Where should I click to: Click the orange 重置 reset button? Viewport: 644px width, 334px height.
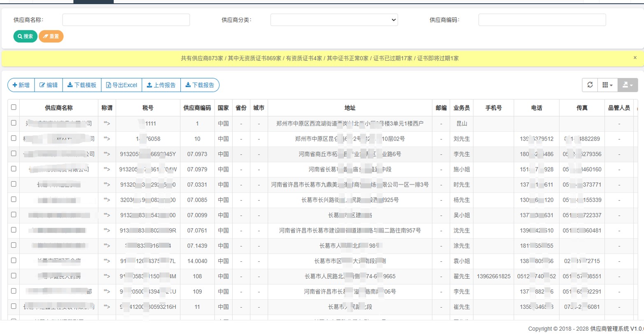pos(51,36)
